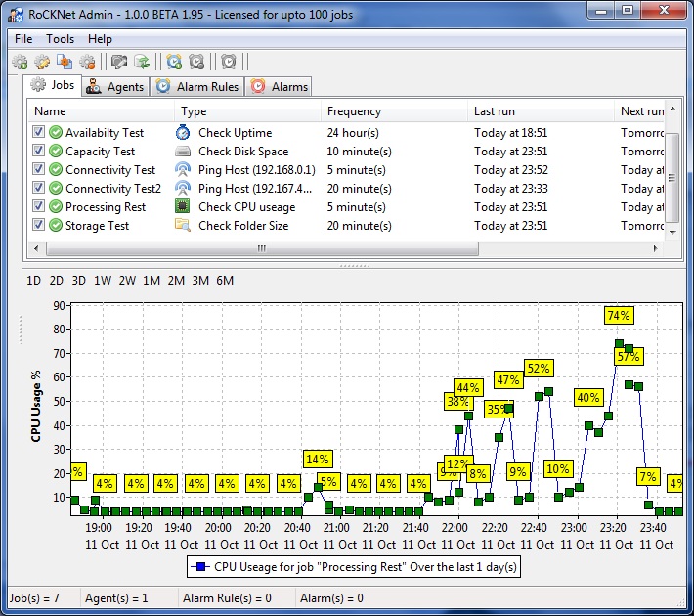Uncheck the Availabilty Test job checkbox
Image resolution: width=694 pixels, height=616 pixels.
(x=38, y=133)
